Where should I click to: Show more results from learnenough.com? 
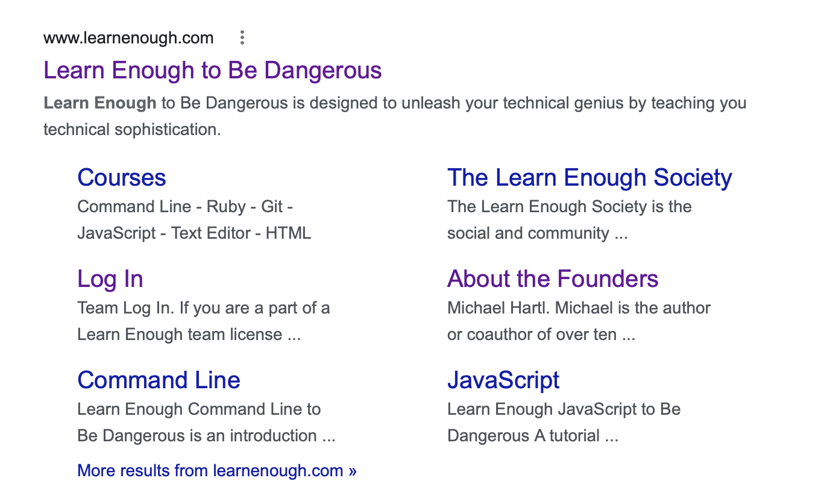click(217, 471)
